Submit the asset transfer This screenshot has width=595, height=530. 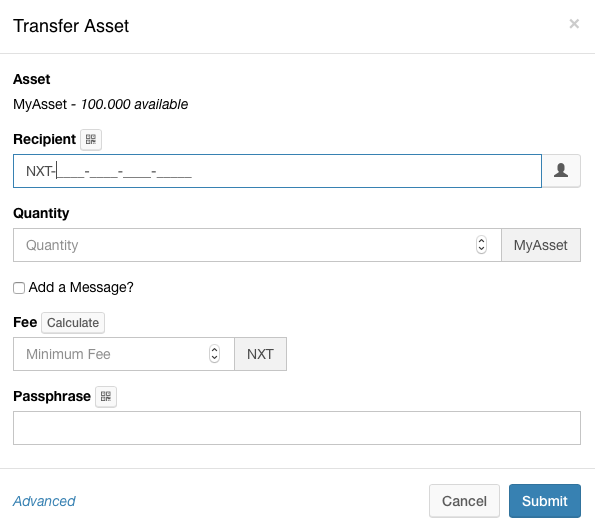[x=545, y=501]
